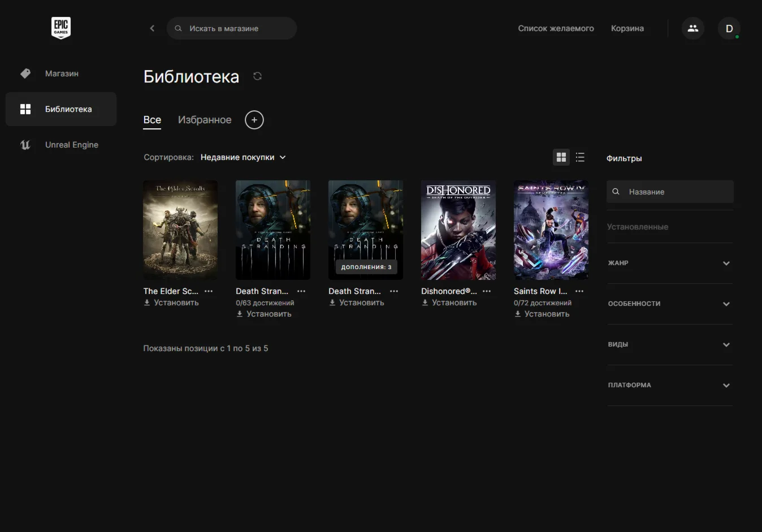Click 0/63 достижений under Death Stranding
This screenshot has height=532, width=762.
point(265,303)
